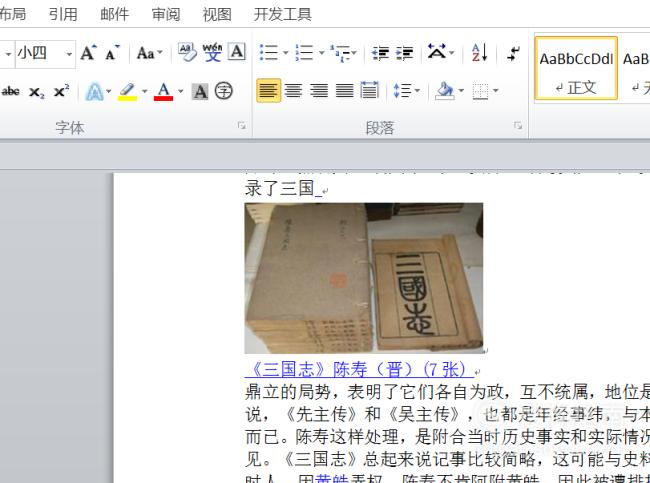Open the 布局 ribbon tab

coord(12,14)
